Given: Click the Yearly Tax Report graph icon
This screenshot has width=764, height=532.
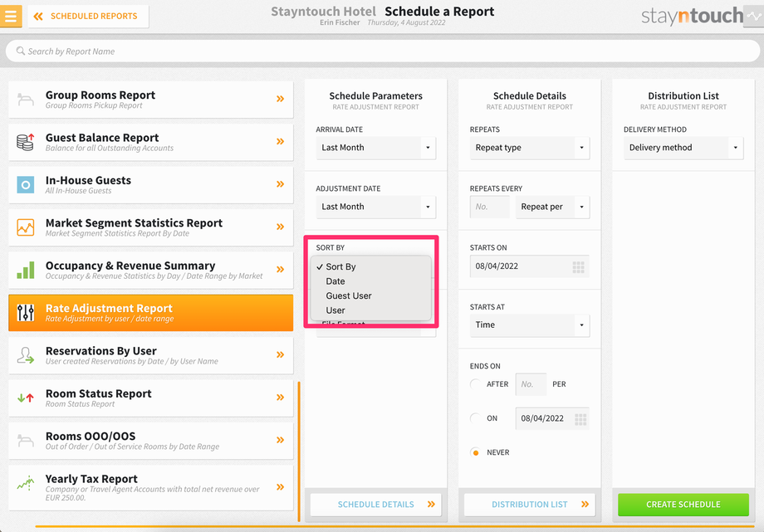Looking at the screenshot, I should pos(26,483).
